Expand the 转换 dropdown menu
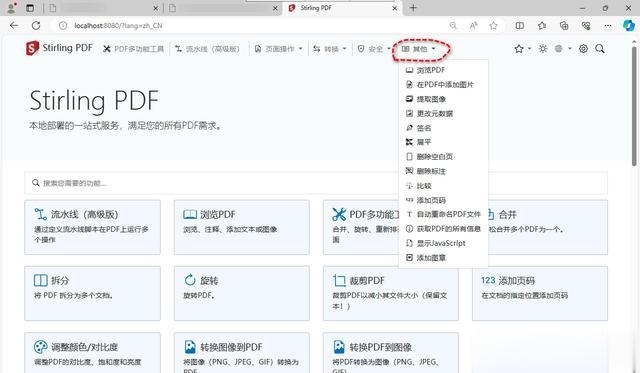 330,49
